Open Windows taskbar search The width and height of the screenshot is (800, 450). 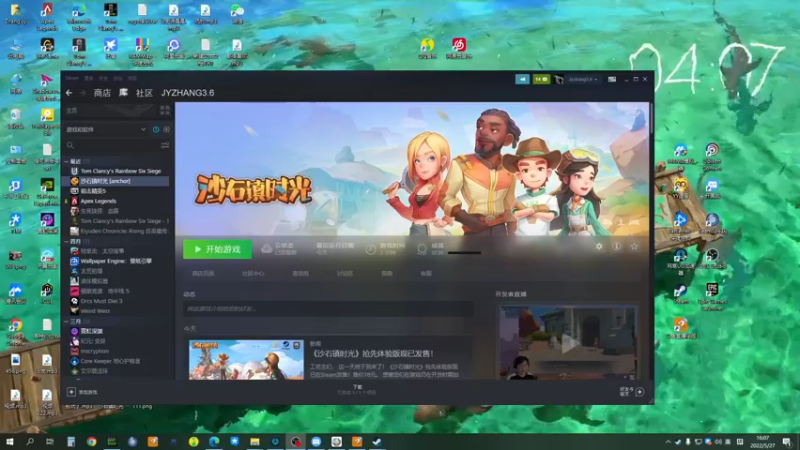(x=30, y=441)
